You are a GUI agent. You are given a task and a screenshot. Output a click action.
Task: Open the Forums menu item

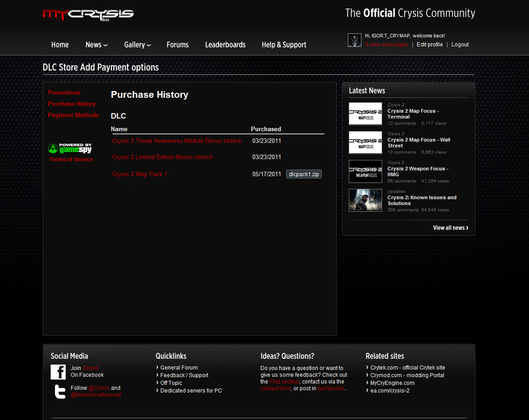[x=178, y=45]
